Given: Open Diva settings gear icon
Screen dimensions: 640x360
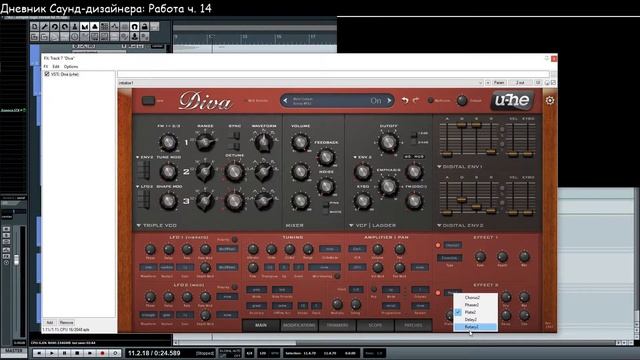Looking at the screenshot, I should tap(550, 100).
